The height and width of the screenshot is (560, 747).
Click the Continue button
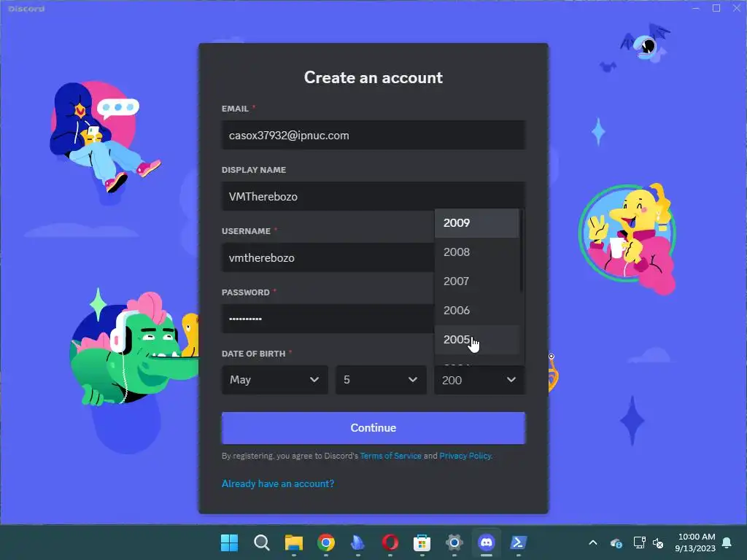click(x=373, y=427)
